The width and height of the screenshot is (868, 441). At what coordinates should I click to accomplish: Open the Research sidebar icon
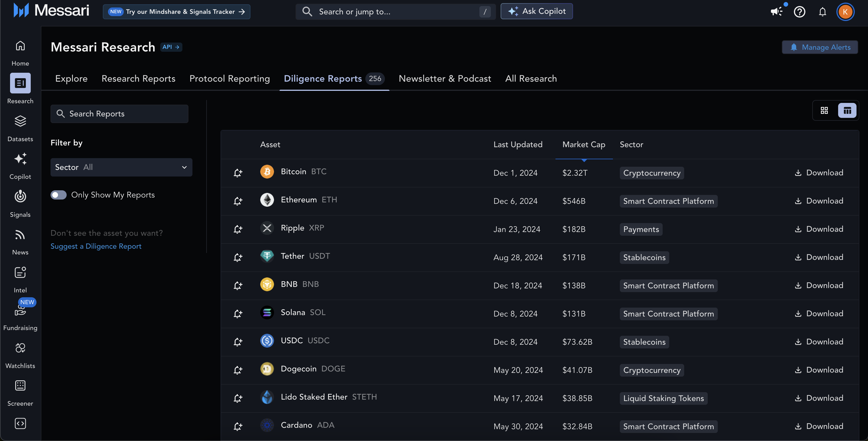[x=20, y=83]
